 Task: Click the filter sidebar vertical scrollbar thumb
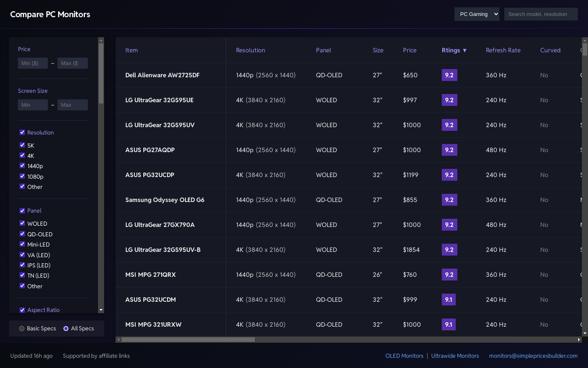pyautogui.click(x=101, y=74)
